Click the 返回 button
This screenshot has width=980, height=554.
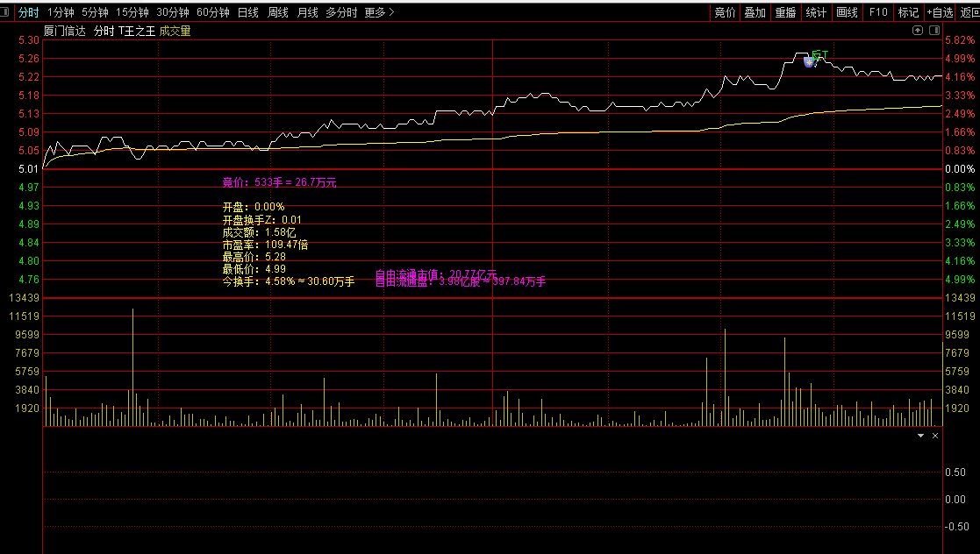pos(970,12)
